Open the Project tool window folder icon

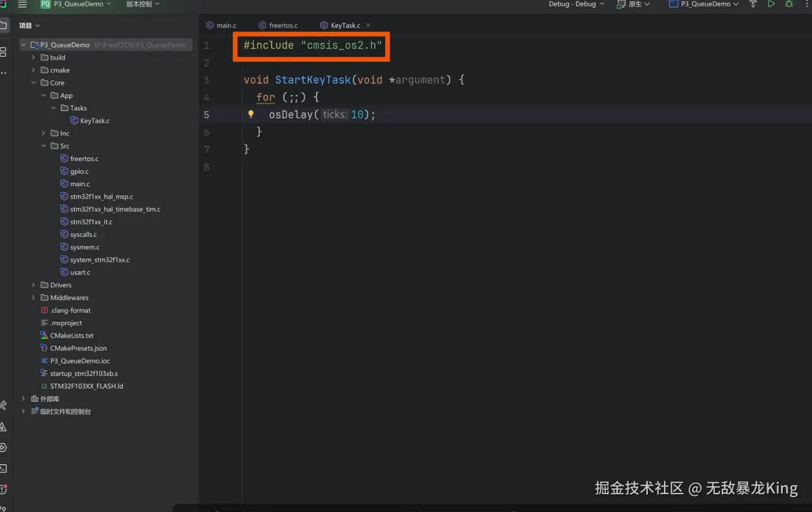(3, 26)
